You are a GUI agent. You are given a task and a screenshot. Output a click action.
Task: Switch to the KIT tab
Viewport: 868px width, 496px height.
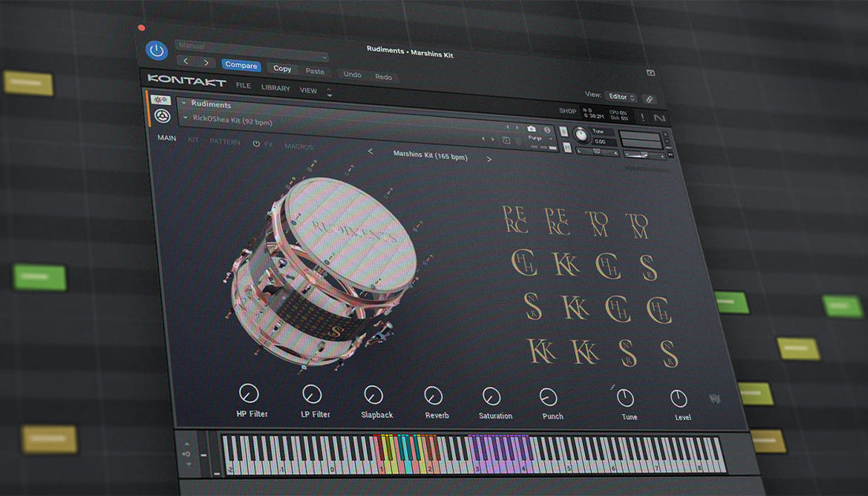click(193, 140)
